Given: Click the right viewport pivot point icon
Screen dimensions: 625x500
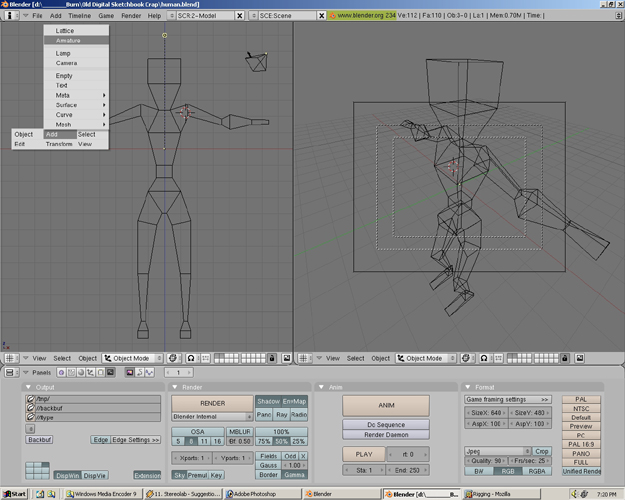Looking at the screenshot, I should point(484,358).
